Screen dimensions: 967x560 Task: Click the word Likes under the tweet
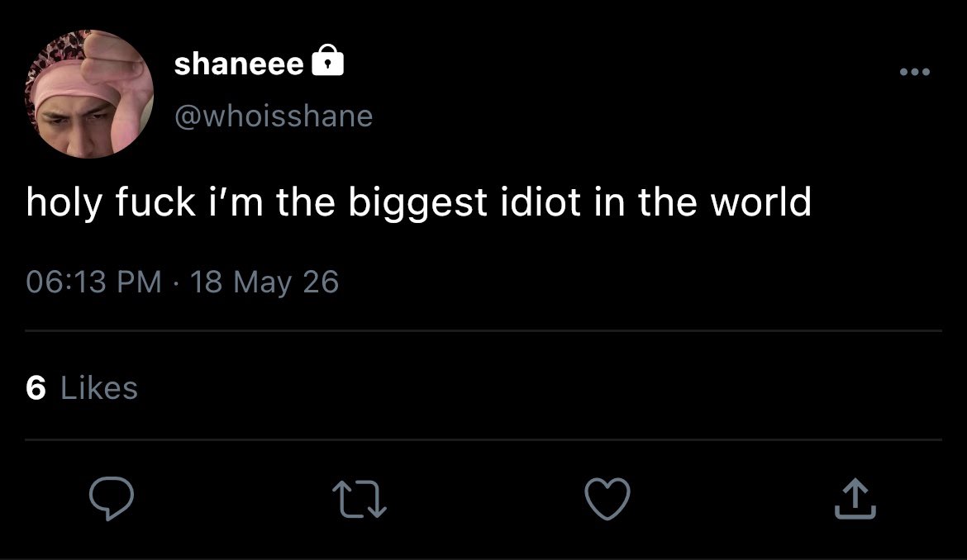[99, 388]
